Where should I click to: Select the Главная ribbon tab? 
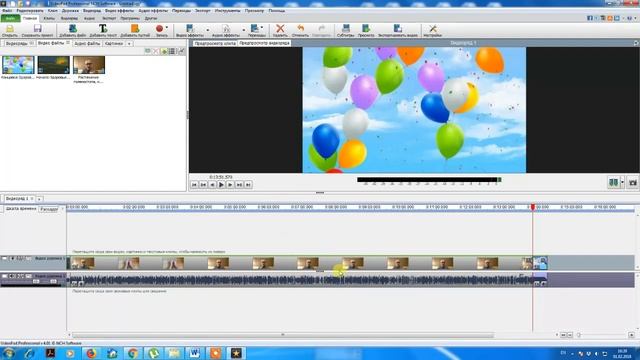click(x=30, y=18)
